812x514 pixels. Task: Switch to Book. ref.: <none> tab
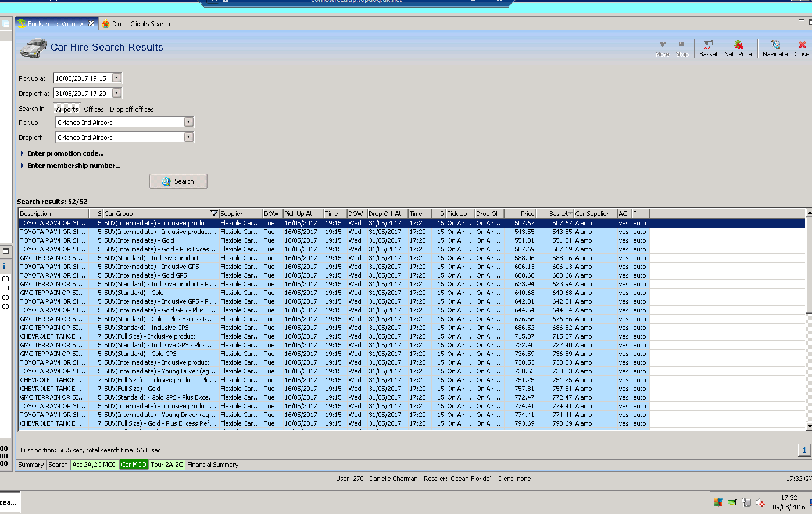[55, 24]
